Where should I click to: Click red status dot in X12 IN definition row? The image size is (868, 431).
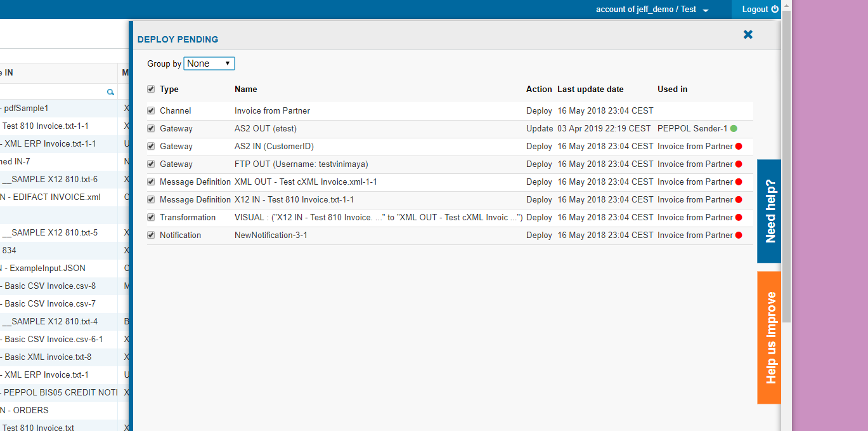click(x=739, y=199)
